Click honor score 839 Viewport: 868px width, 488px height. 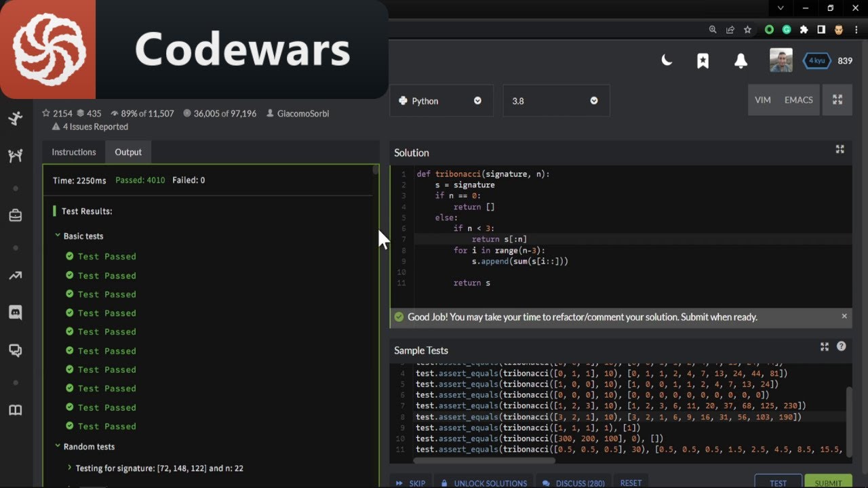point(845,60)
